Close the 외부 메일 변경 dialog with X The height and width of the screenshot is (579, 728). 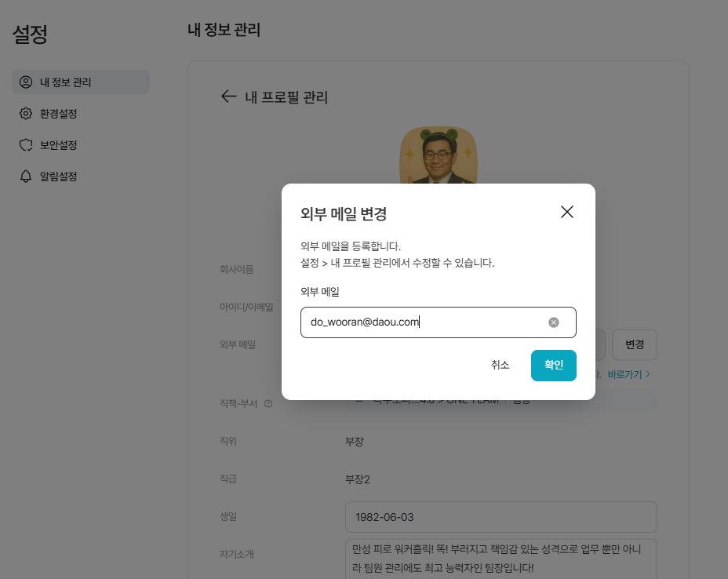pyautogui.click(x=567, y=212)
